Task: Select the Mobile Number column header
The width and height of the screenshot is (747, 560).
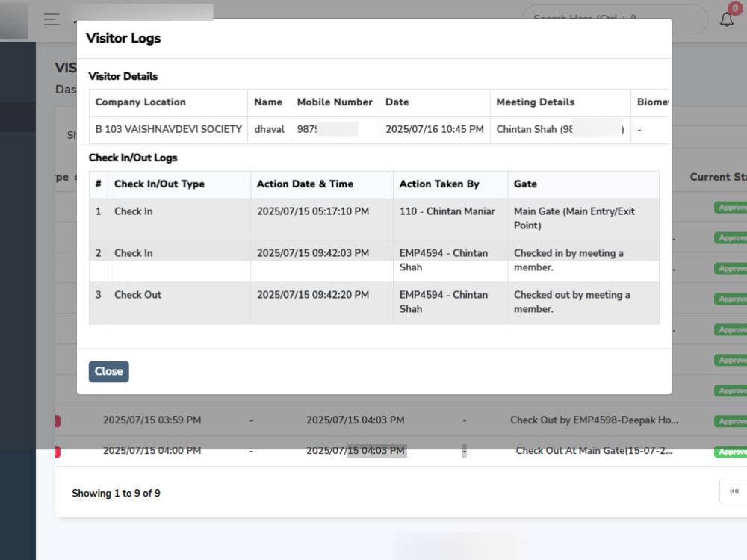Action: [x=335, y=102]
